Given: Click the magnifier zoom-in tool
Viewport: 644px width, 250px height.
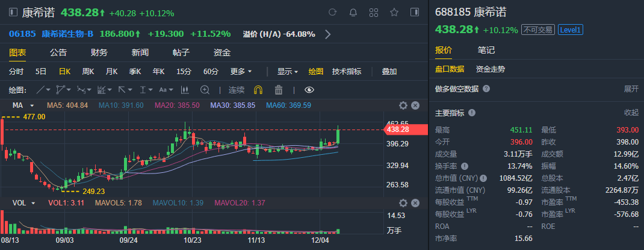Looking at the screenshot, I should click(205, 90).
